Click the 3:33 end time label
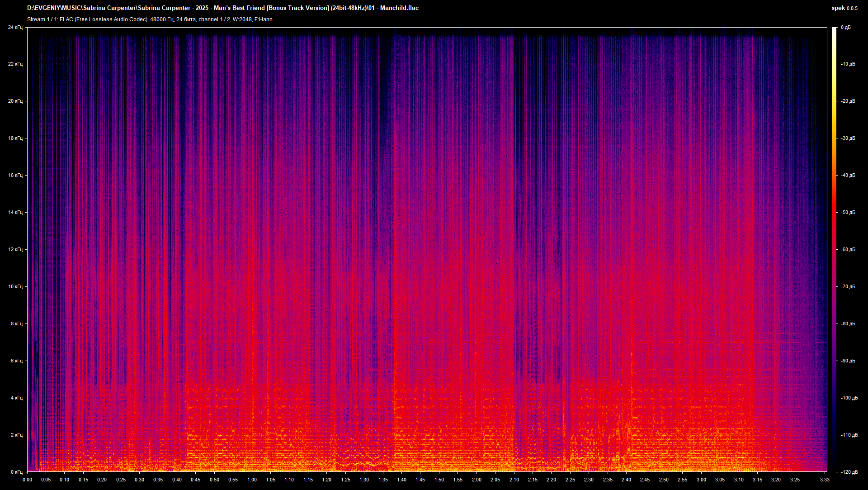Image resolution: width=868 pixels, height=490 pixels. coord(824,480)
